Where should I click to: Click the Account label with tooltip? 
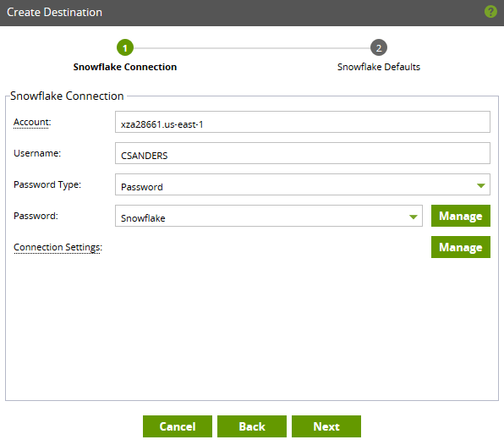[32, 122]
